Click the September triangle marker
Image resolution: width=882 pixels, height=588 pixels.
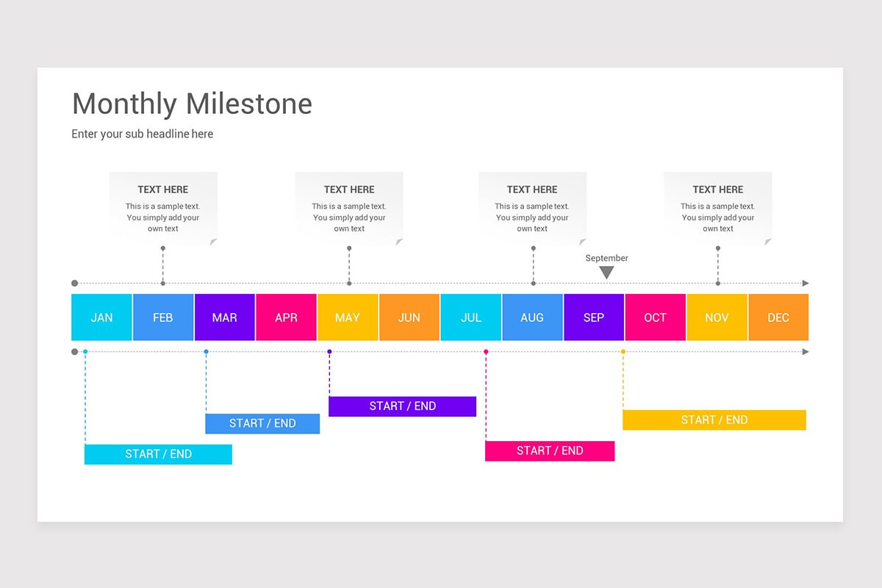click(606, 273)
